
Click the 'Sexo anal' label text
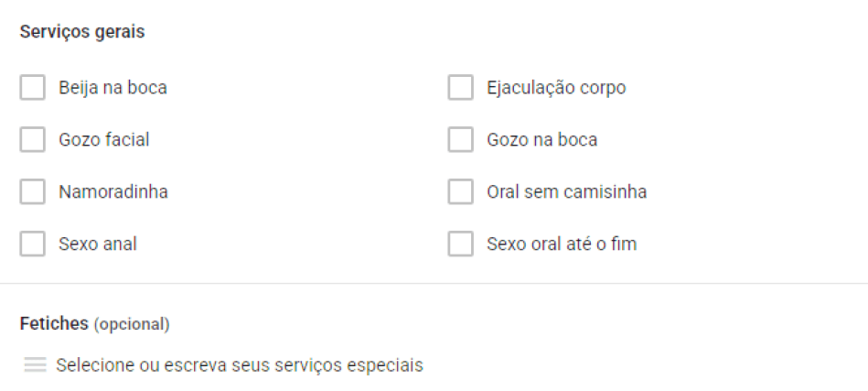pos(98,244)
